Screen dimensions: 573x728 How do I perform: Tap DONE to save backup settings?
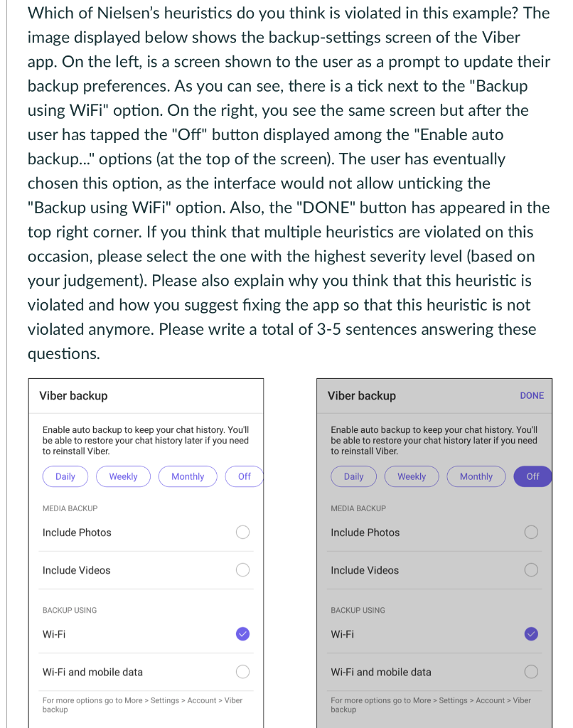532,395
